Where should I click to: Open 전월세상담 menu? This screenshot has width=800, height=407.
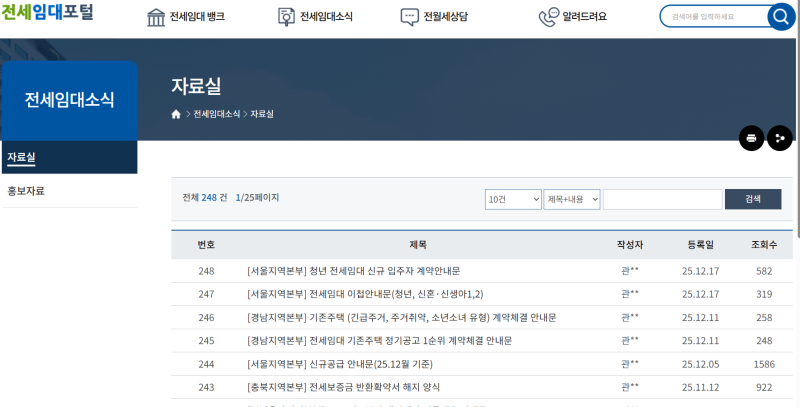tap(445, 17)
